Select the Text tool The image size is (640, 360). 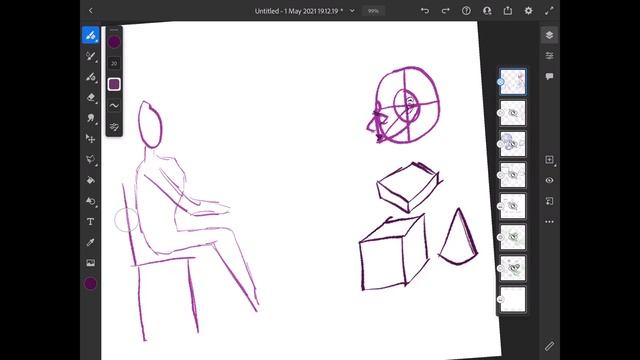(91, 222)
